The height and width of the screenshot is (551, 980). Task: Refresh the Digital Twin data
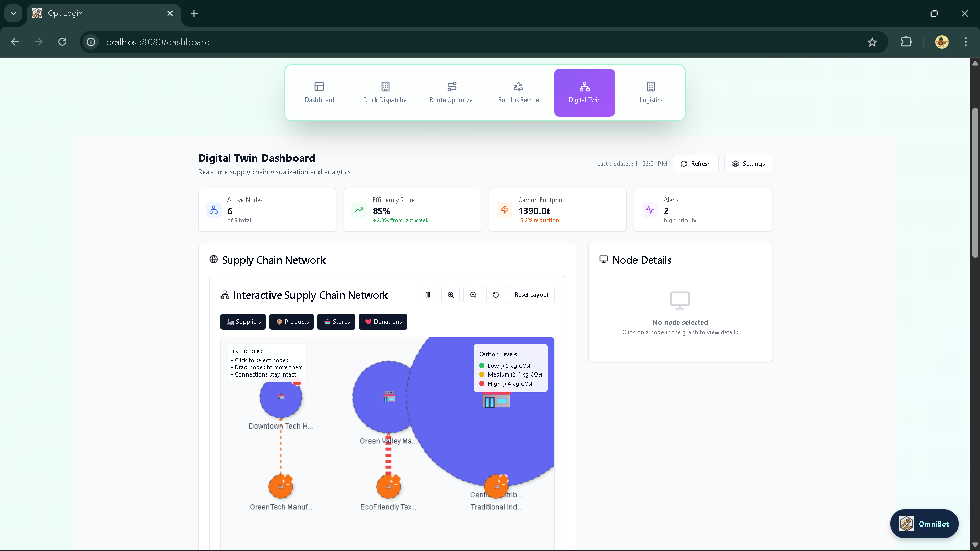[695, 164]
